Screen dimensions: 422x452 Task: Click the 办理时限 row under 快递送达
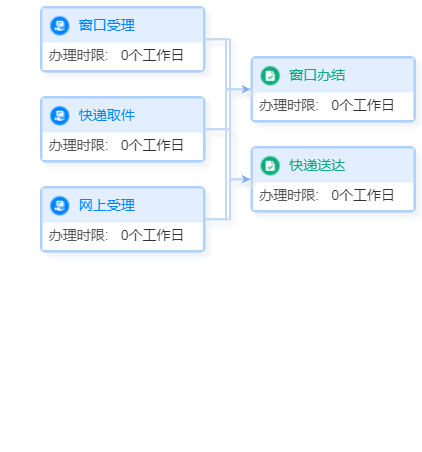pos(333,196)
